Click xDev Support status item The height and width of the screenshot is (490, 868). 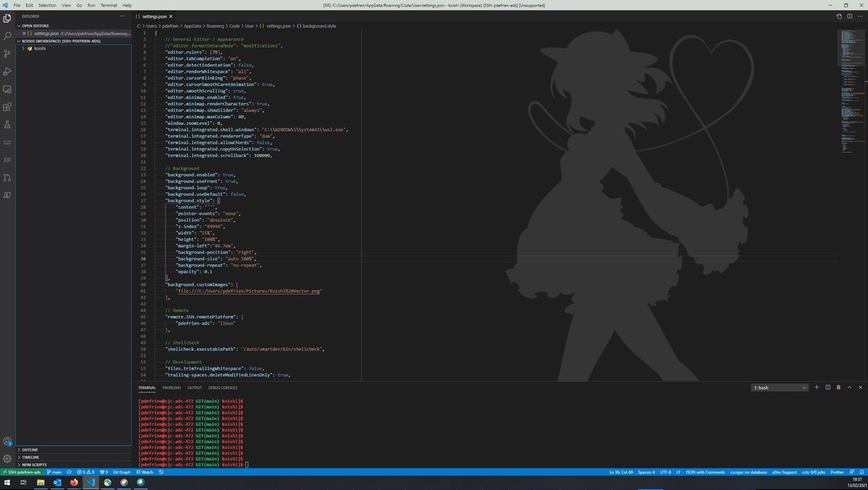(784, 472)
